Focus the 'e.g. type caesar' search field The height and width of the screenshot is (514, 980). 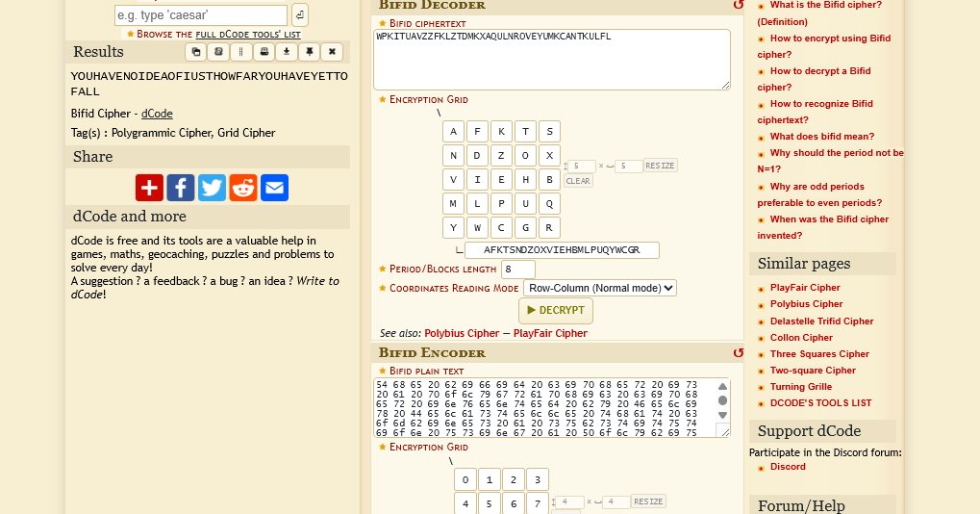(201, 15)
